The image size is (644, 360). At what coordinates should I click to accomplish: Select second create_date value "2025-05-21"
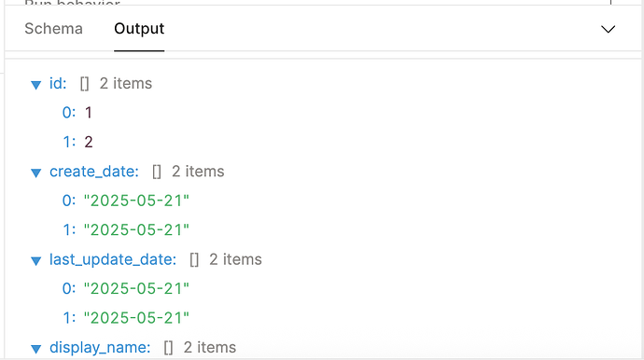coord(136,229)
